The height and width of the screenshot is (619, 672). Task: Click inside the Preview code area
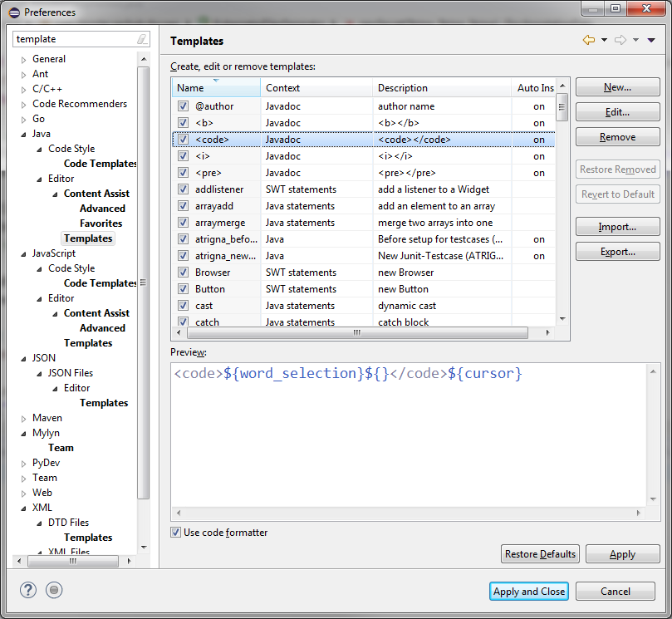pos(409,435)
